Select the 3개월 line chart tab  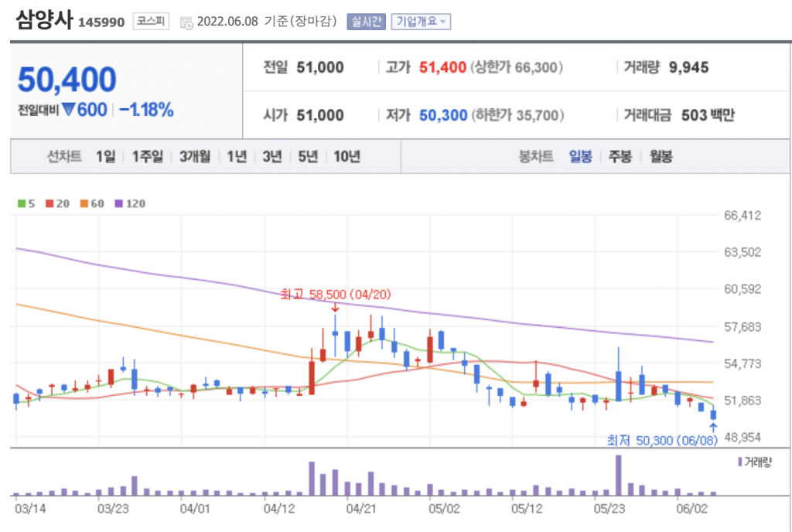tap(194, 156)
